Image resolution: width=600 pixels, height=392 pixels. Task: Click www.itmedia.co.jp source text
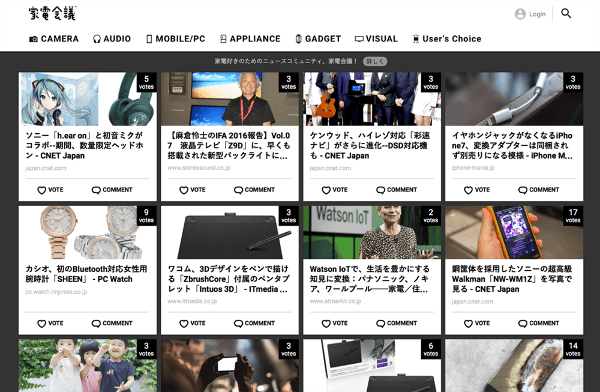click(x=192, y=301)
